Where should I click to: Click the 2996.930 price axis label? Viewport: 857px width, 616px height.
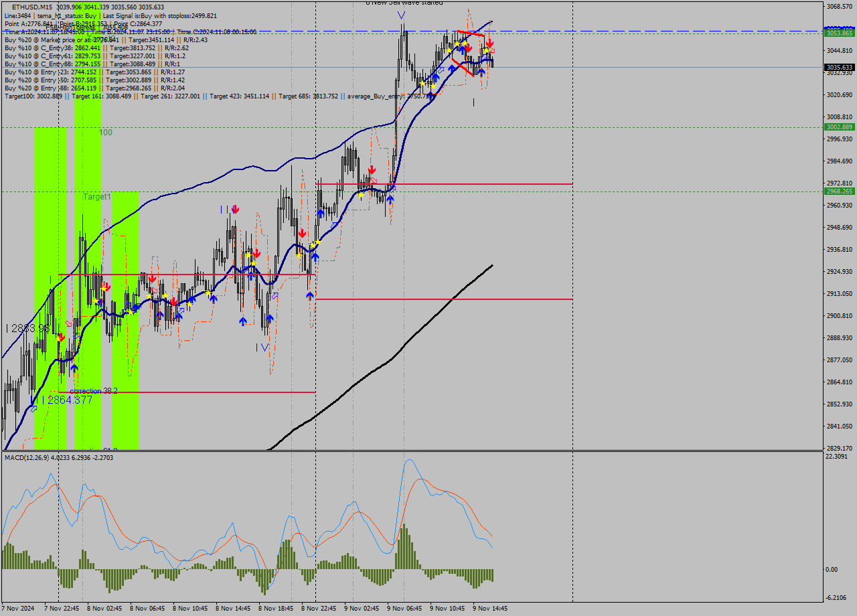839,139
